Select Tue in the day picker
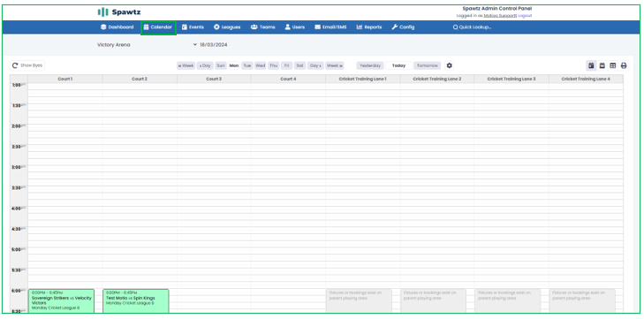Image resolution: width=644 pixels, height=319 pixels. [246, 65]
